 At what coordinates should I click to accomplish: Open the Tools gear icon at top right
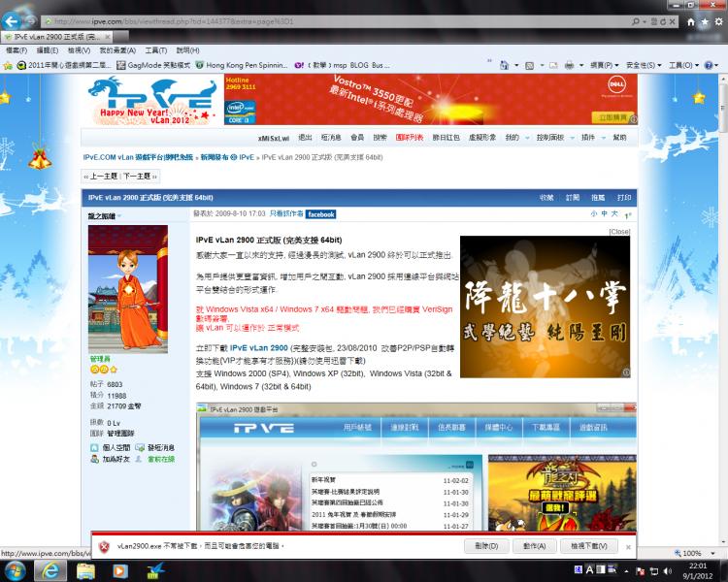(718, 21)
